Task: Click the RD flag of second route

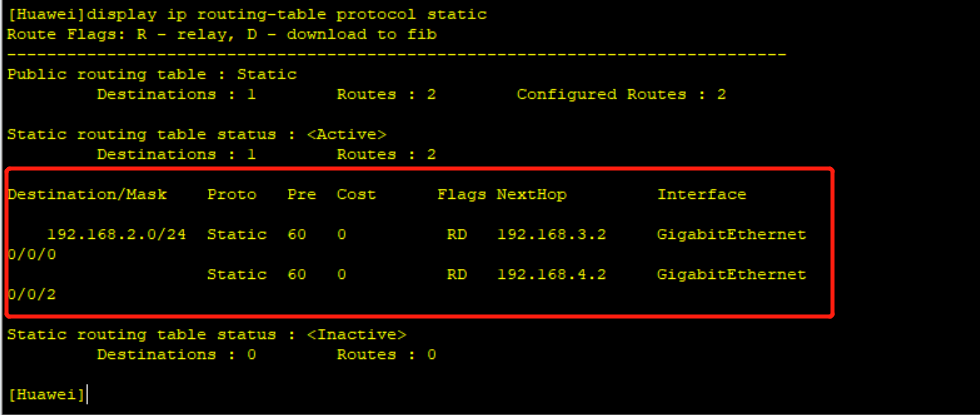Action: [457, 274]
